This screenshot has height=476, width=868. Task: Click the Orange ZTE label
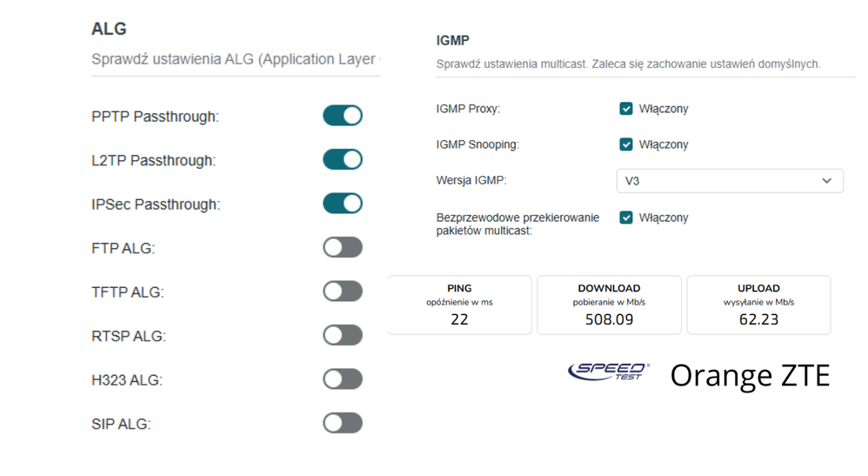pos(750,375)
